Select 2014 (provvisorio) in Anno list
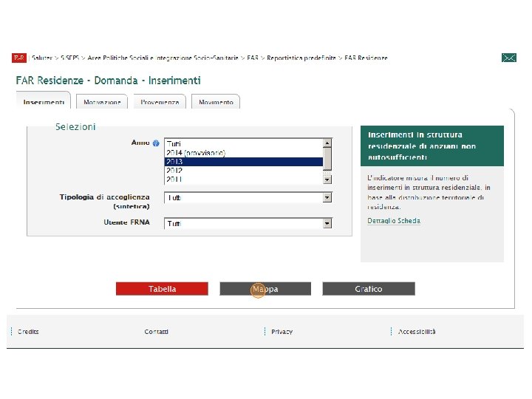The height and width of the screenshot is (399, 532). [244, 153]
